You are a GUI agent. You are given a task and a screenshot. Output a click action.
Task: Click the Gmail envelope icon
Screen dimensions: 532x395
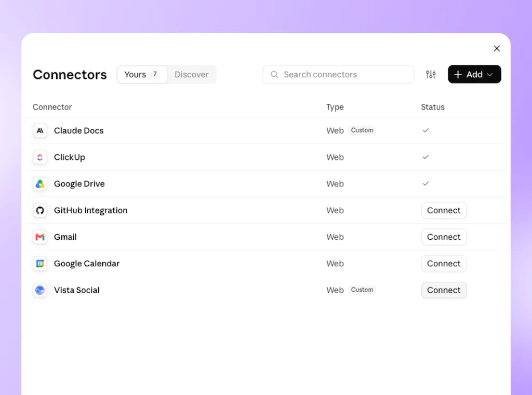pos(40,237)
